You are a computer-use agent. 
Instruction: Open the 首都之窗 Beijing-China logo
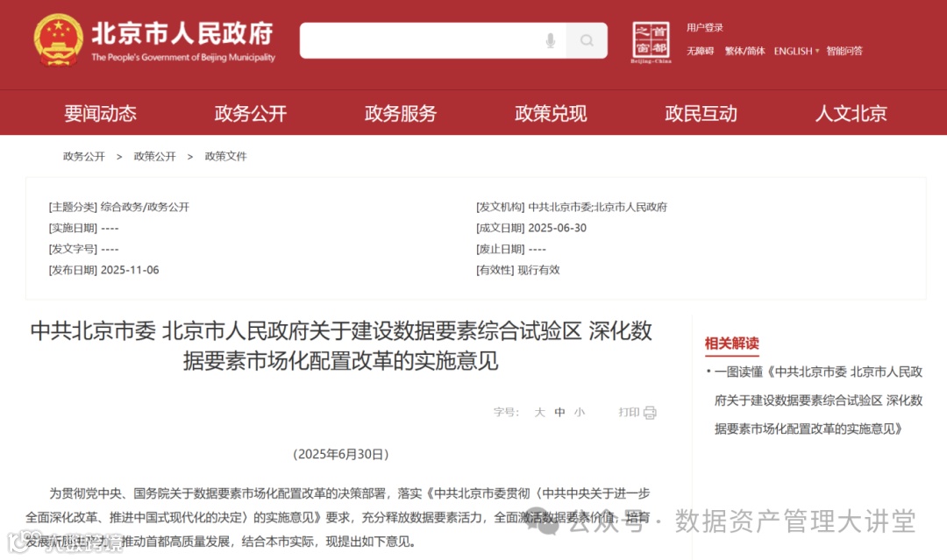pyautogui.click(x=651, y=42)
